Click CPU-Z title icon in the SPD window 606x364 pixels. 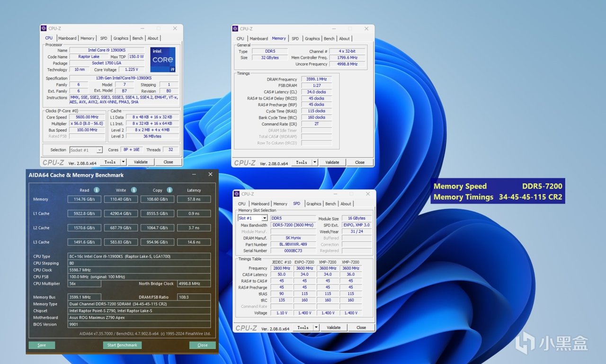(237, 194)
